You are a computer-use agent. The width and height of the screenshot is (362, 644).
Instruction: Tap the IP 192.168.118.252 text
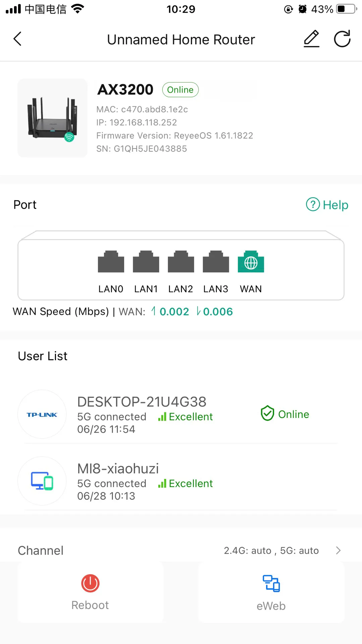pyautogui.click(x=136, y=122)
